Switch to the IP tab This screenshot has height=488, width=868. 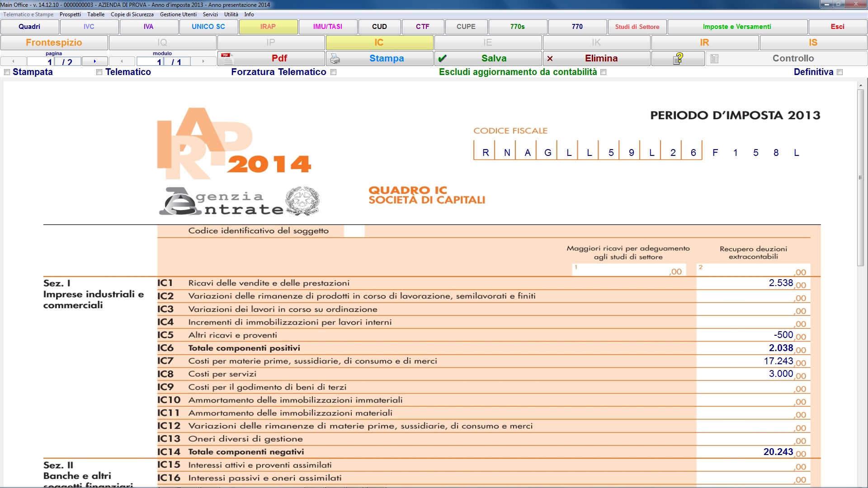click(x=271, y=42)
